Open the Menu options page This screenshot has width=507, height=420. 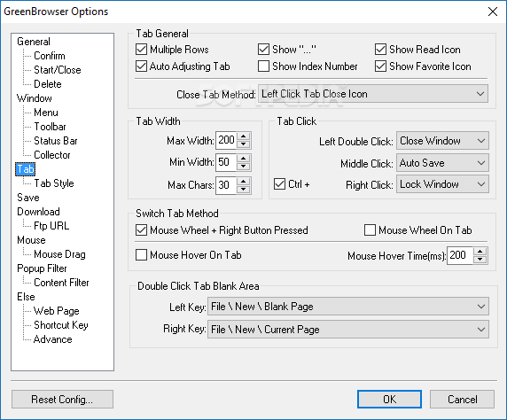pyautogui.click(x=46, y=113)
